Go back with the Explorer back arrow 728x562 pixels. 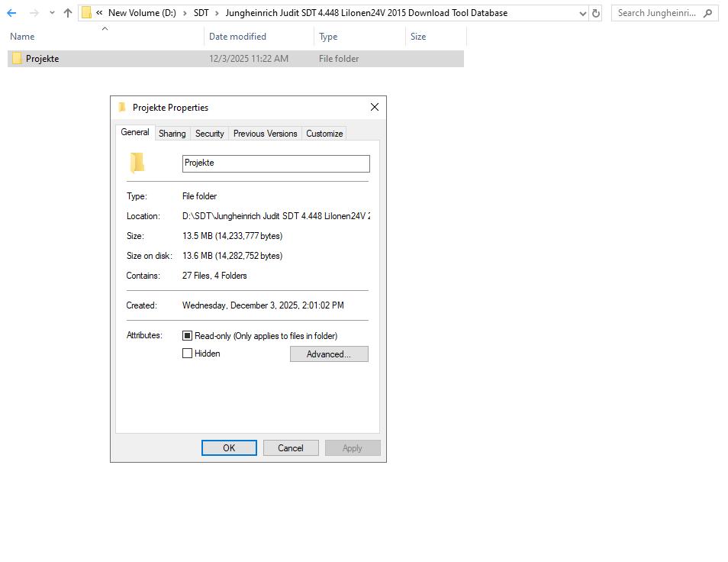11,13
